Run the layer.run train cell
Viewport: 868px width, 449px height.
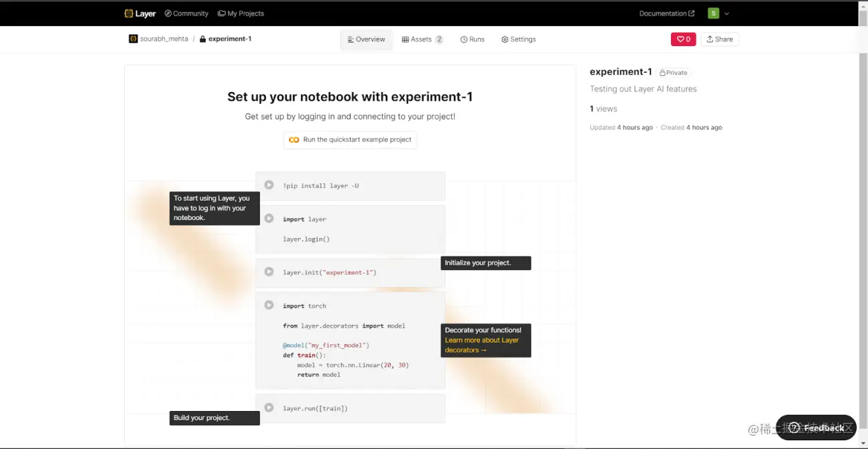tap(269, 408)
